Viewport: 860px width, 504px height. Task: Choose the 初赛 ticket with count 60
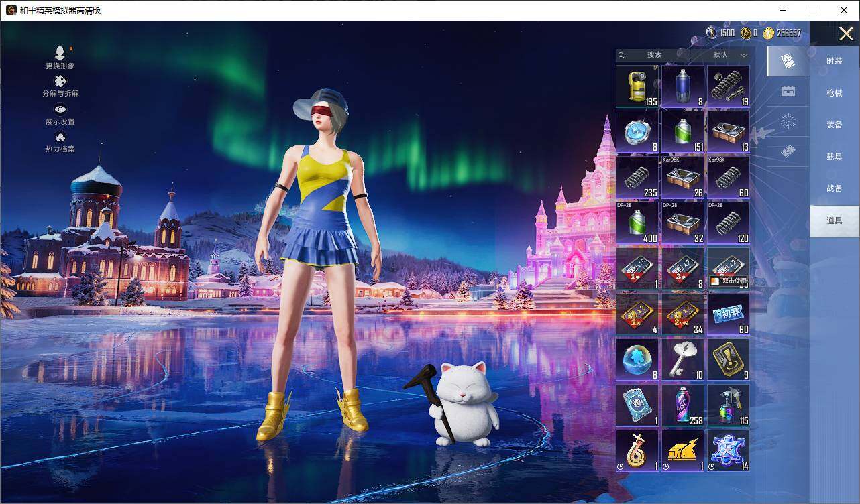click(729, 314)
